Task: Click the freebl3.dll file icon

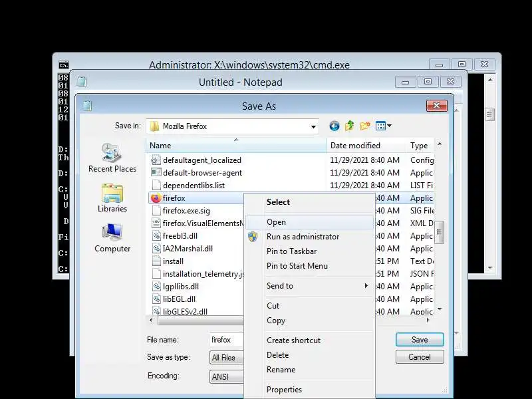Action: (x=156, y=236)
